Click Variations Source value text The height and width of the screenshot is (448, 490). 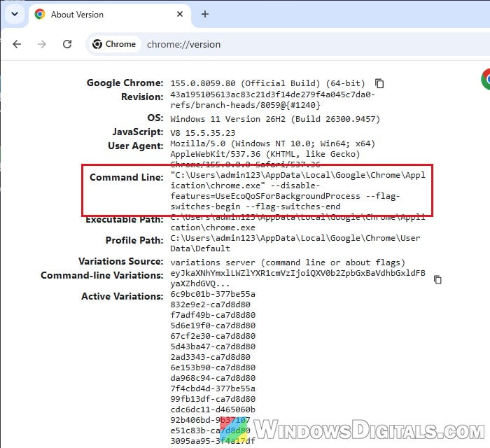(x=288, y=262)
